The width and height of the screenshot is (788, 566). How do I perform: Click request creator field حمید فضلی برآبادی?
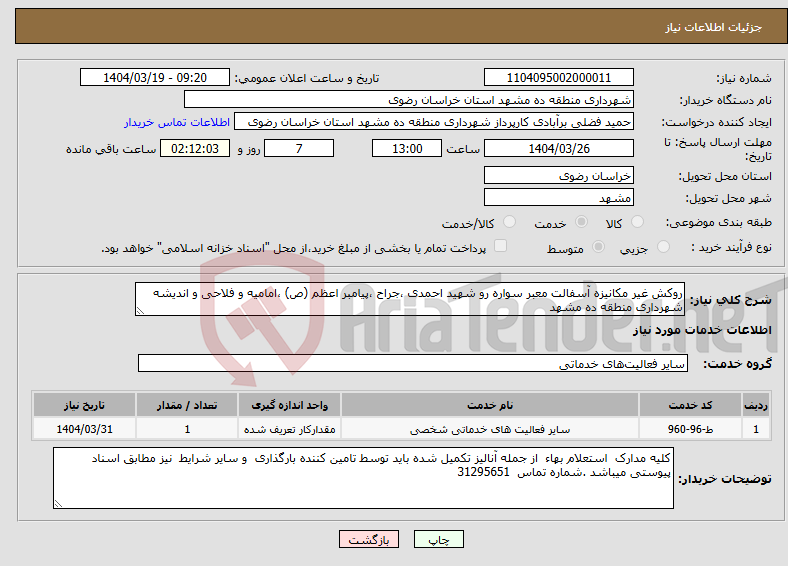click(434, 122)
